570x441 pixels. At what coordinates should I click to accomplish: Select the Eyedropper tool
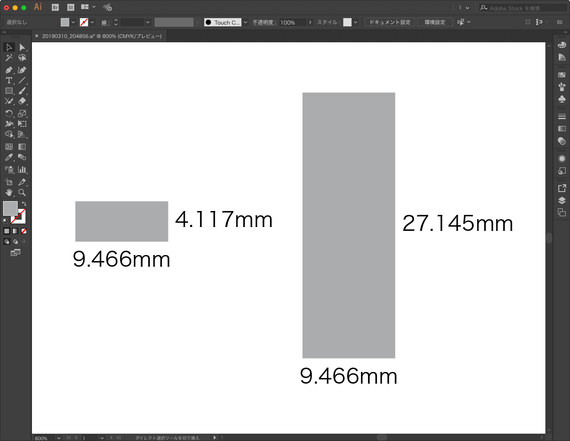point(9,157)
